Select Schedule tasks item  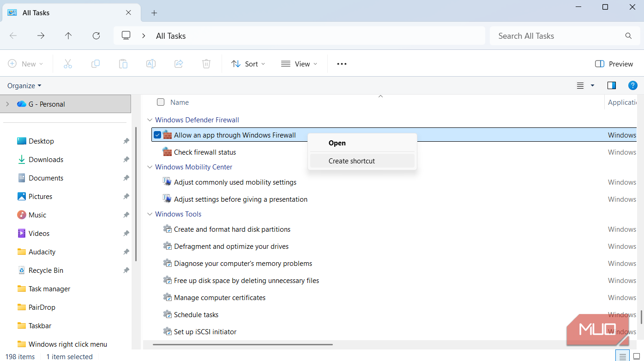pos(196,315)
